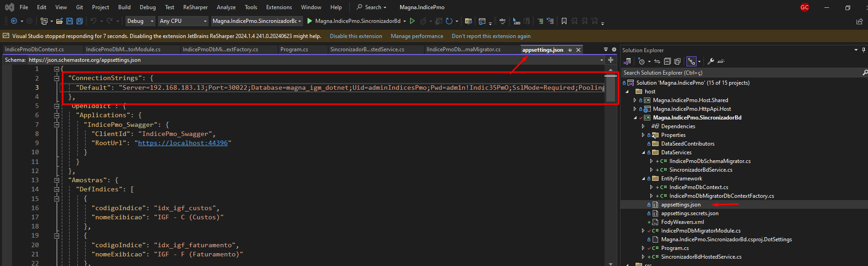Click the GC account avatar
This screenshot has width=868, height=266.
click(805, 7)
